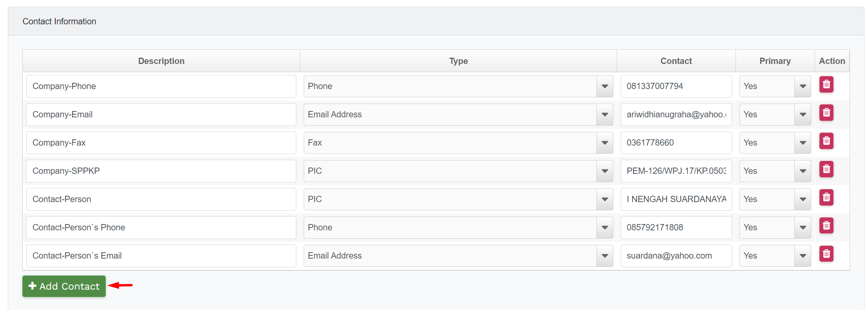Expand Primary dropdown for Contact-Person row
Image resolution: width=868 pixels, height=310 pixels.
(775, 199)
